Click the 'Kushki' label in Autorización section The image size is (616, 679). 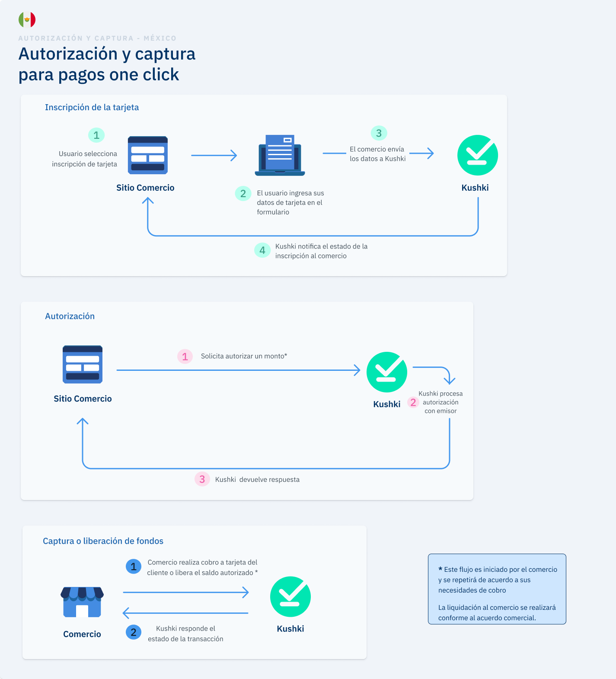click(x=387, y=404)
